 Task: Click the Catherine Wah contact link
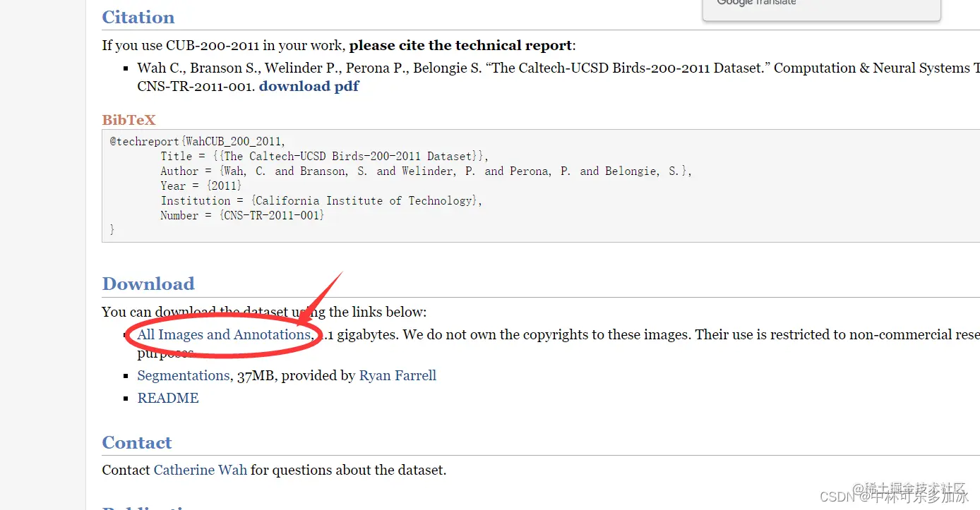click(x=201, y=470)
